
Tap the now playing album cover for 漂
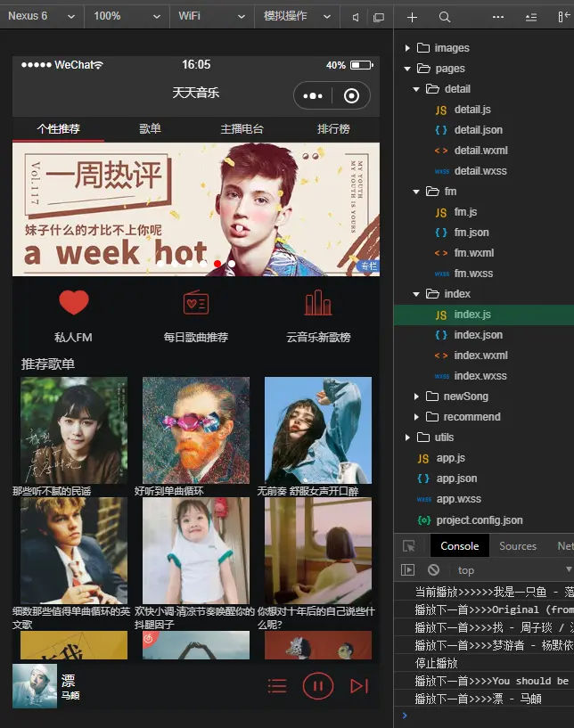click(35, 686)
